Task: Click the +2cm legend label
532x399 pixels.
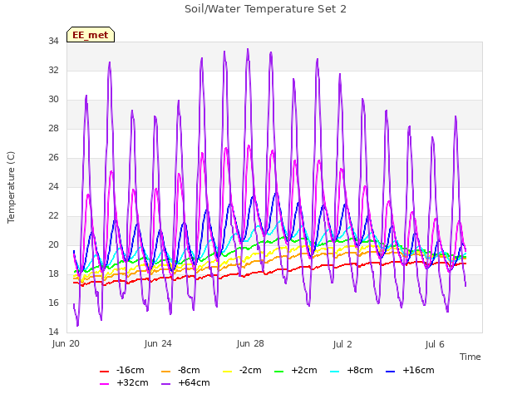Action: [304, 370]
